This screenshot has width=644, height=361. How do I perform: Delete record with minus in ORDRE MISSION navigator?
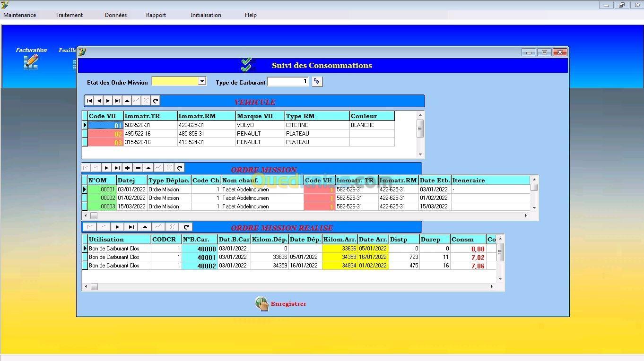pos(138,168)
